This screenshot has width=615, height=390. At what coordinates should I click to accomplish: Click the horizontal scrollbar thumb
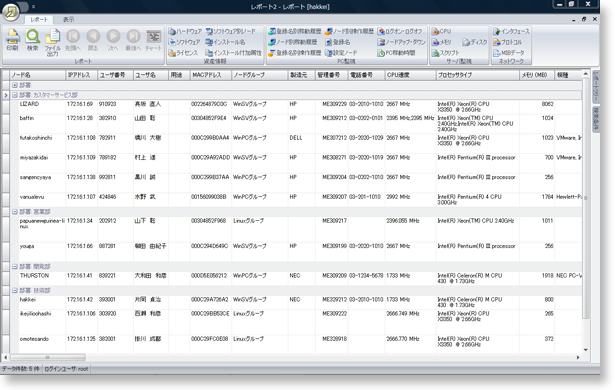pyautogui.click(x=47, y=357)
